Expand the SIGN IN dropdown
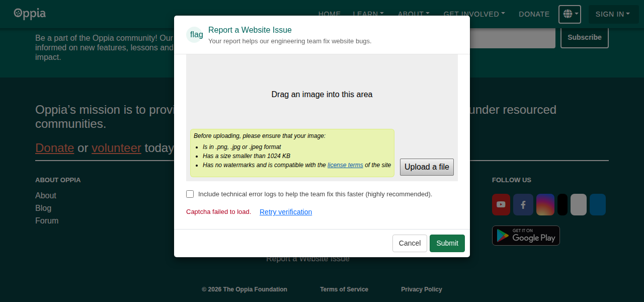This screenshot has height=302, width=644. click(612, 14)
